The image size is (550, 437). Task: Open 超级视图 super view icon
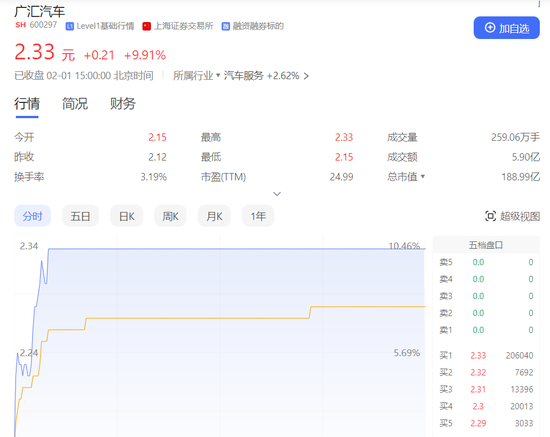coord(490,216)
